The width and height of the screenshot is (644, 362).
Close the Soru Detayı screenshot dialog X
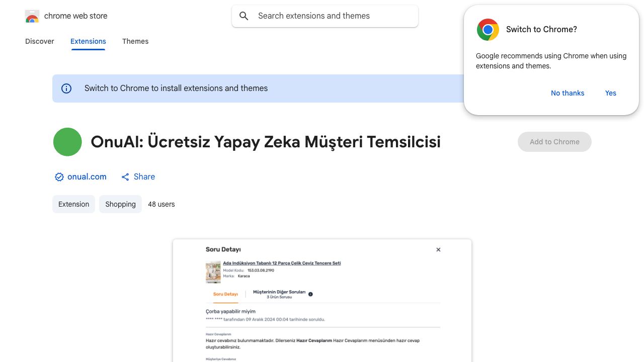pos(438,249)
